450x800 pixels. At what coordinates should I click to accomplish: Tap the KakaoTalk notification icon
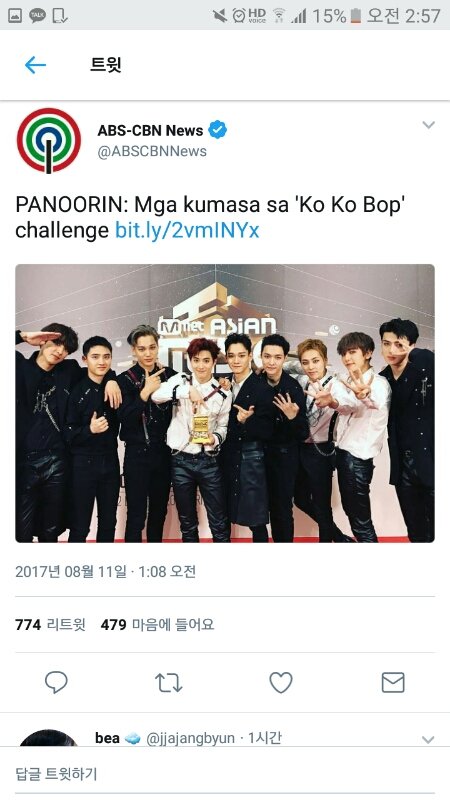tap(38, 15)
